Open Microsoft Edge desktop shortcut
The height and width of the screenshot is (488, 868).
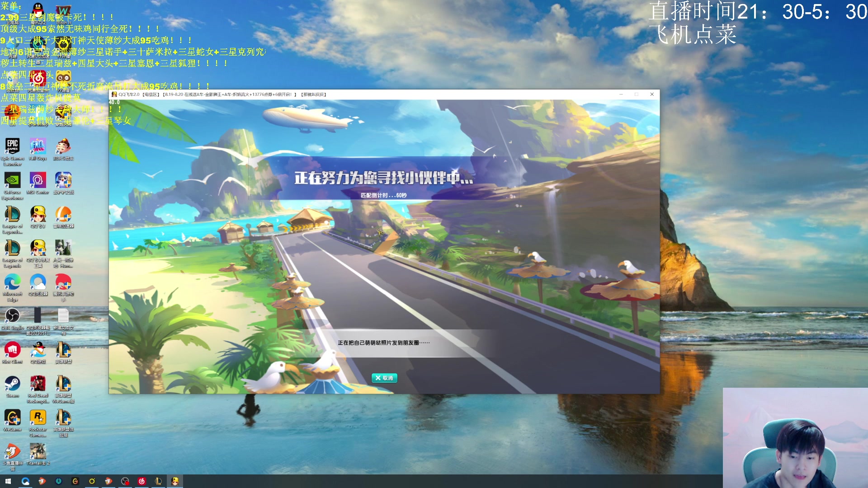[x=13, y=287]
